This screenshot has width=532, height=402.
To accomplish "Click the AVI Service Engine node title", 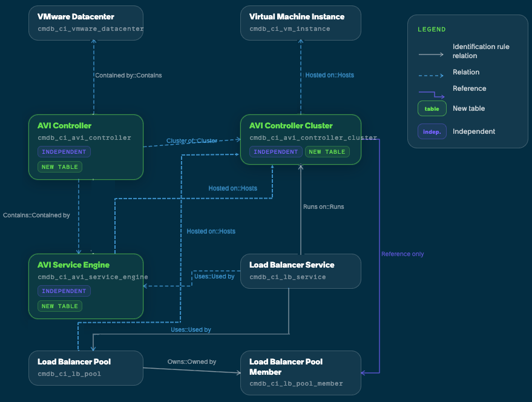I will pos(74,265).
